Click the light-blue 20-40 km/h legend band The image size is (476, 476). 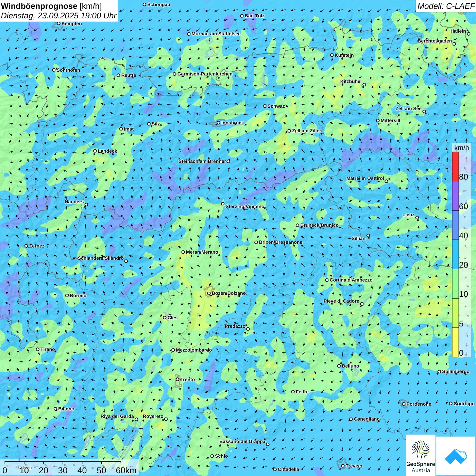(455, 255)
